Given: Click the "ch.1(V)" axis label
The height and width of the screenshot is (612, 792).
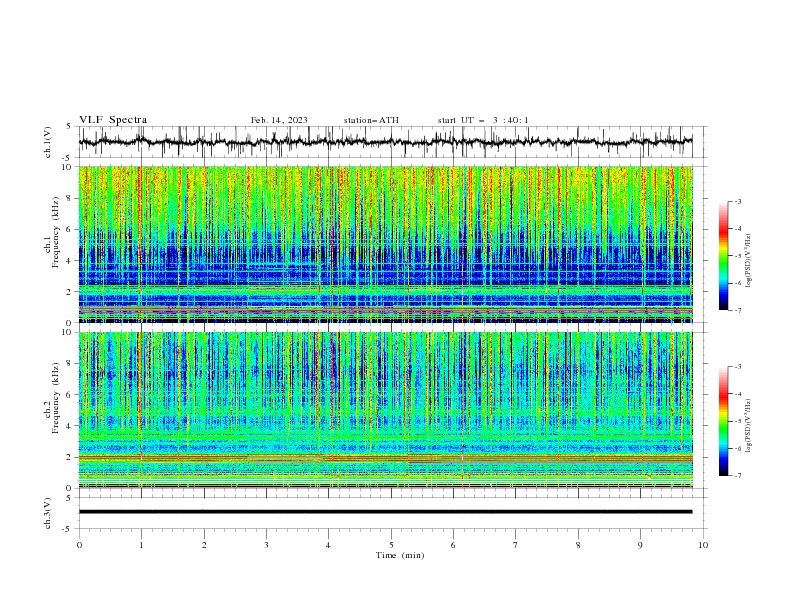Looking at the screenshot, I should (48, 142).
